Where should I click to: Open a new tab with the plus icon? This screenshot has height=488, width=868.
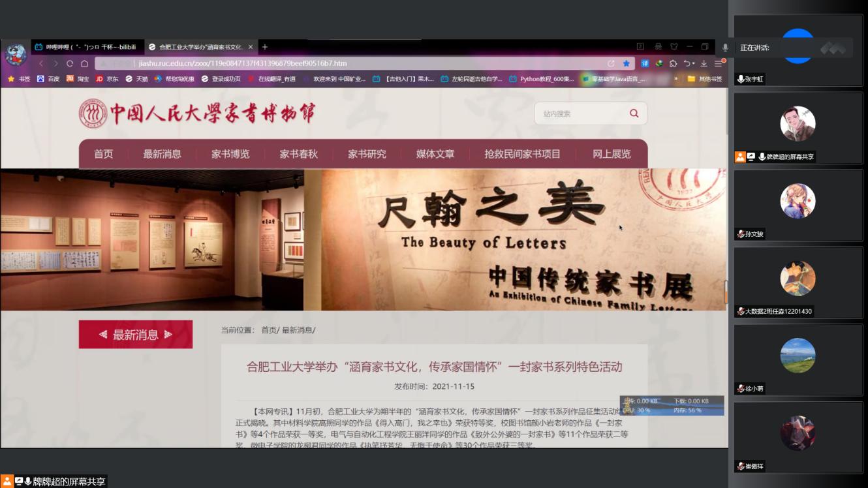265,47
